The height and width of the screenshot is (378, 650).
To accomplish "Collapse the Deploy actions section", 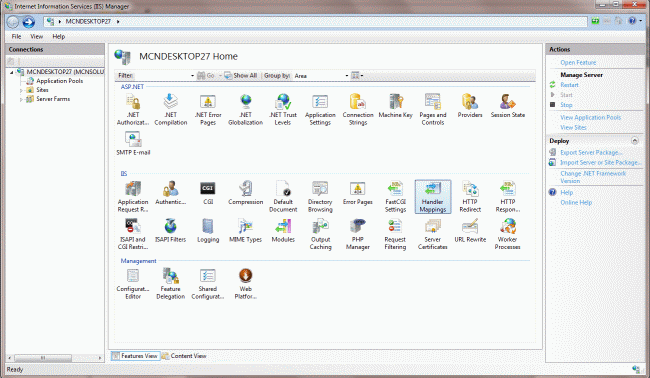I will (635, 141).
